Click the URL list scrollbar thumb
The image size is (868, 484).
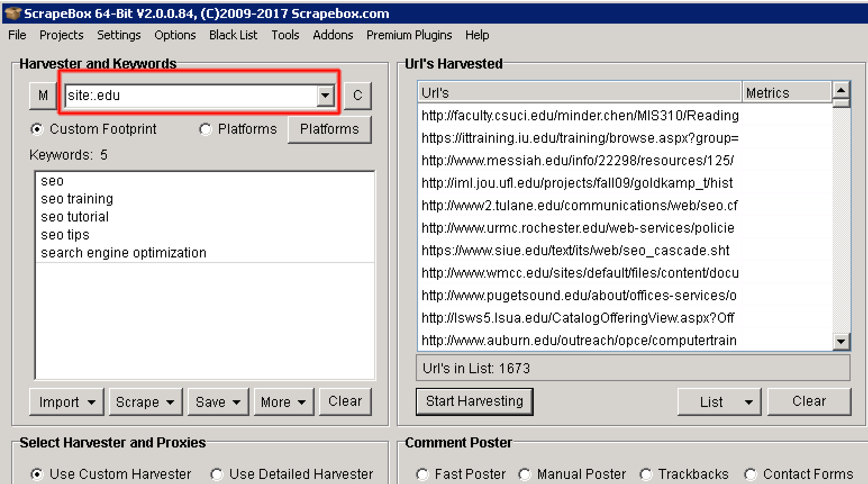tap(841, 102)
